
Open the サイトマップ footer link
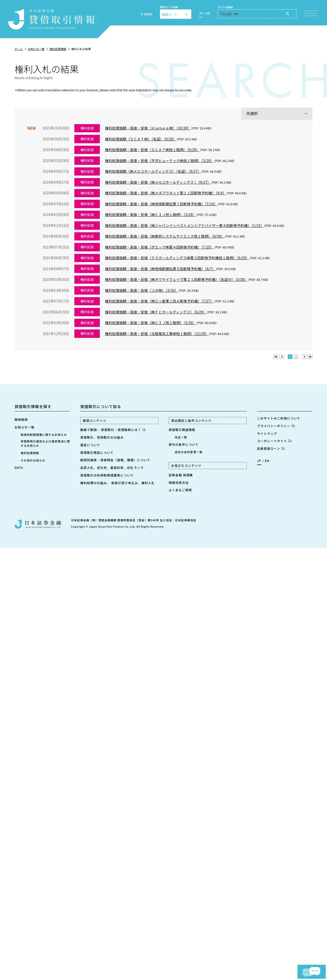pos(267,434)
